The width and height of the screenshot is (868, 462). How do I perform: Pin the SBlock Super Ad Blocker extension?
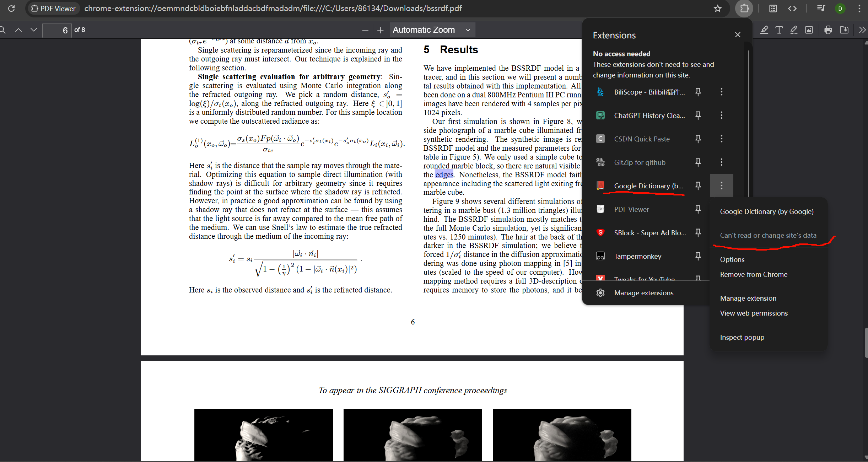point(698,233)
